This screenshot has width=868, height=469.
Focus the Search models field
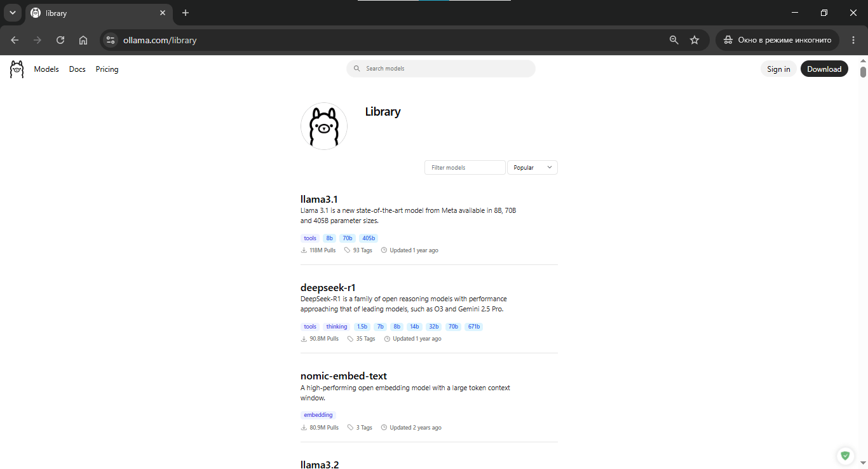(441, 69)
